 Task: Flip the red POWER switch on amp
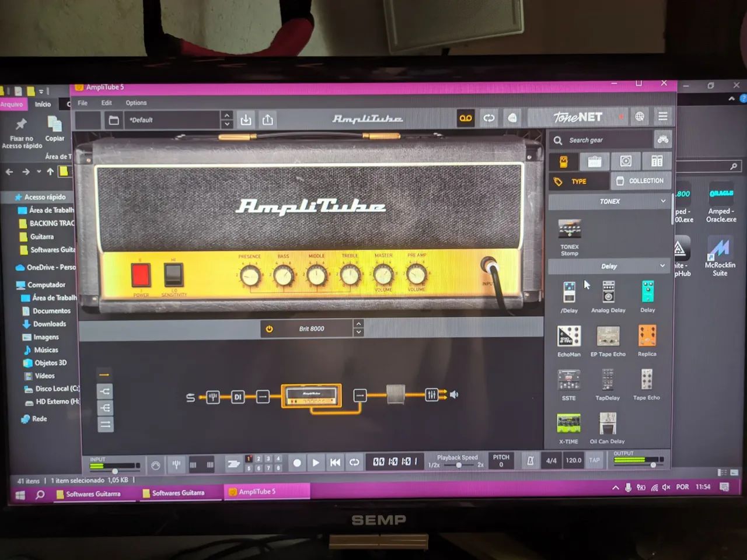[x=141, y=275]
